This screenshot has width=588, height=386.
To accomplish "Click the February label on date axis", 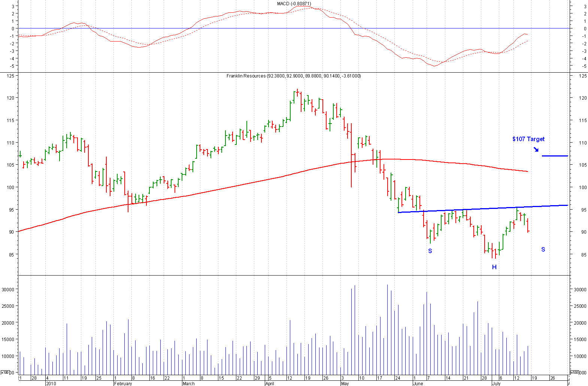I will [x=123, y=383].
